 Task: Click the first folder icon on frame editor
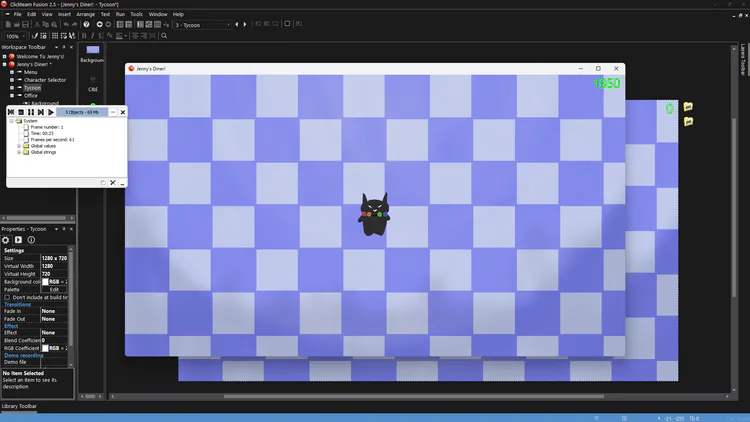coord(688,106)
